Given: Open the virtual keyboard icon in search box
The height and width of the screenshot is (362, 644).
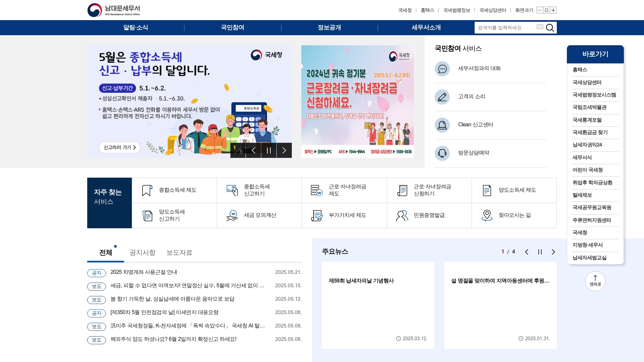Looking at the screenshot, I should 540,27.
